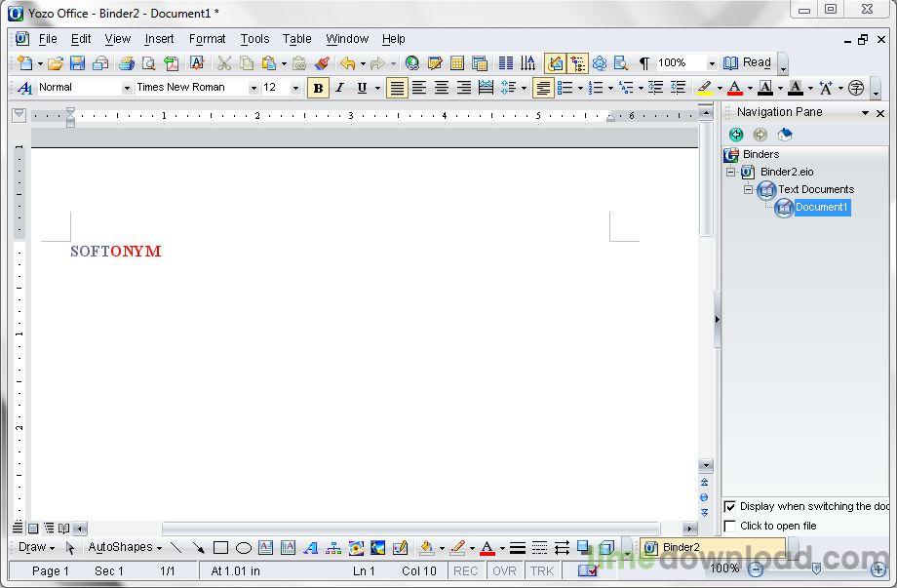Open the AutoShapes dropdown

pyautogui.click(x=125, y=547)
